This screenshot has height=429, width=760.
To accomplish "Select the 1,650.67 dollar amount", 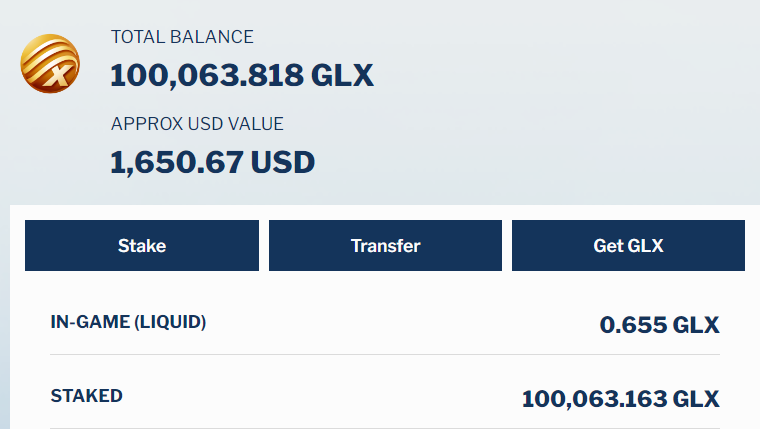I will coord(177,162).
